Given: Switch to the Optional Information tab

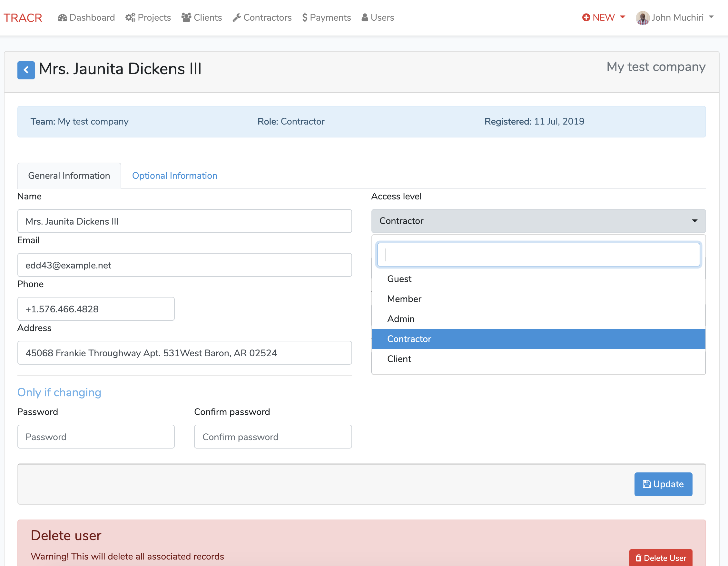Looking at the screenshot, I should point(174,176).
